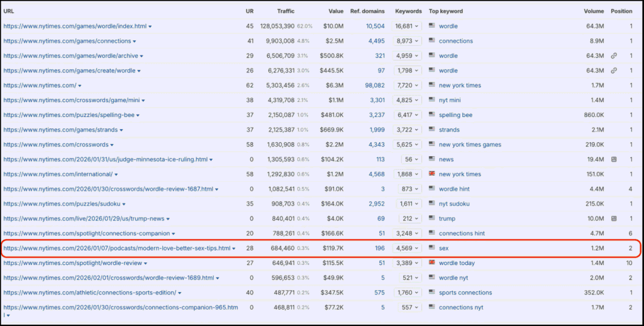Open referring domains count 10,504
This screenshot has height=326, width=644.
pyautogui.click(x=375, y=26)
